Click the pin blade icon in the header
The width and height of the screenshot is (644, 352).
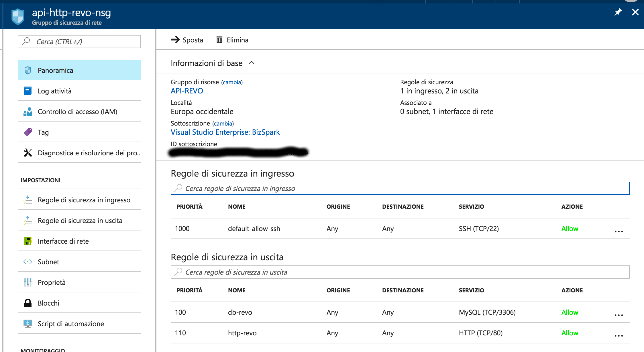pos(618,12)
